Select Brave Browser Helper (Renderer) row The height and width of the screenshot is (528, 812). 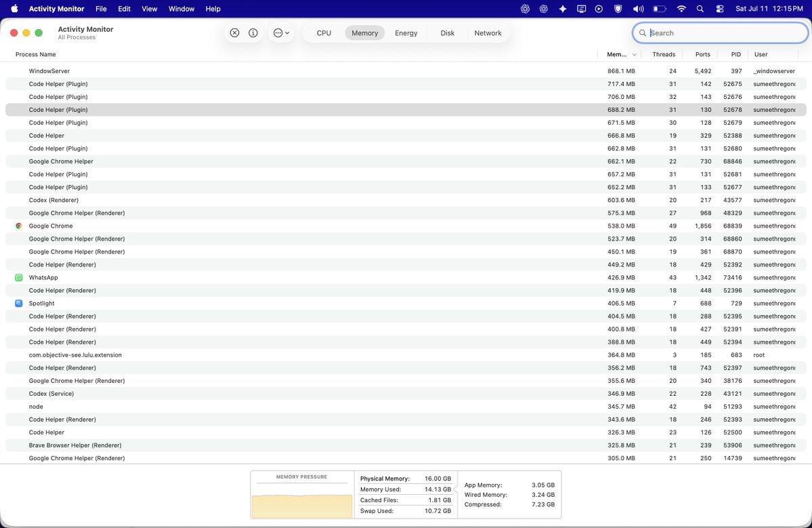[x=406, y=445]
